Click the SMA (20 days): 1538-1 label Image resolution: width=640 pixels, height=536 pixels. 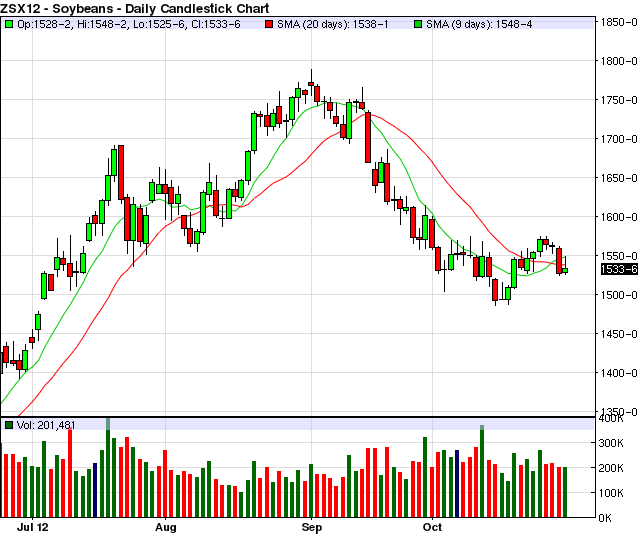(x=333, y=24)
